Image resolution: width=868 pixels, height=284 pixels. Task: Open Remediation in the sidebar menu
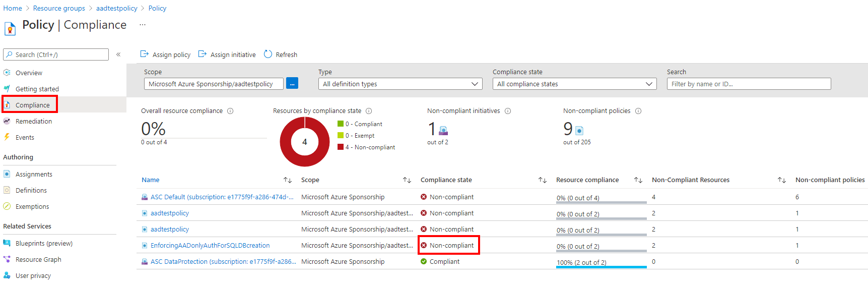click(x=34, y=122)
